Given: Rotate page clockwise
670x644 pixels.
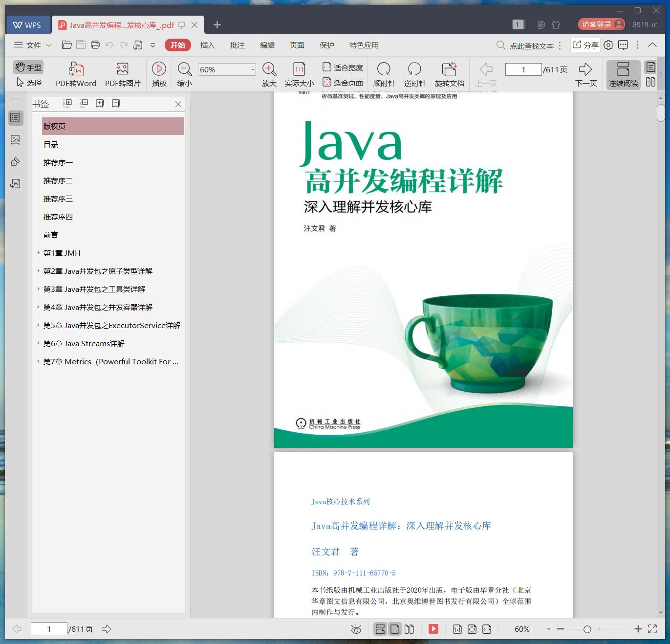Looking at the screenshot, I should click(384, 74).
